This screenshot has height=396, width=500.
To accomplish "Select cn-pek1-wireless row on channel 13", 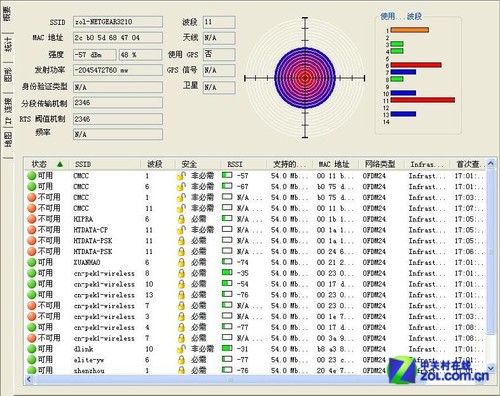I will tap(256, 295).
